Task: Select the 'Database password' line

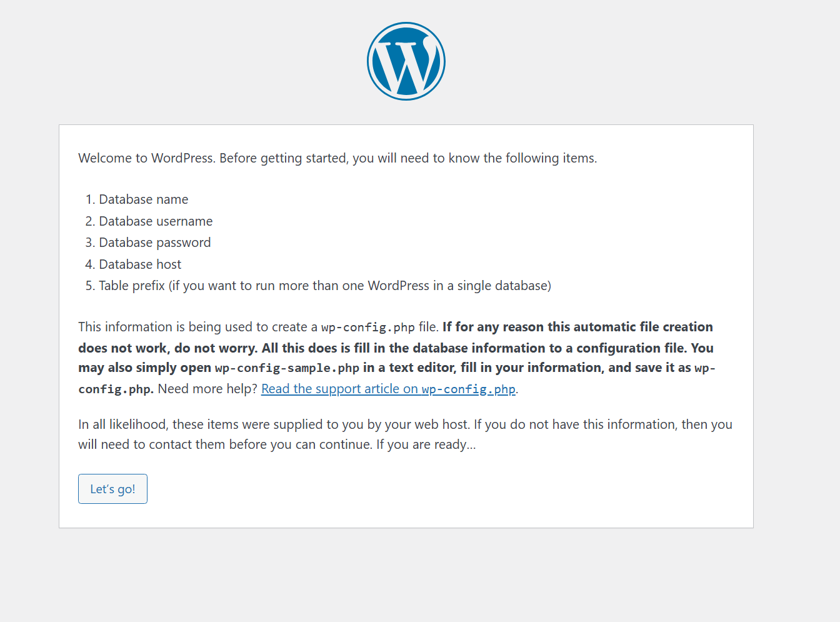Action: (x=154, y=243)
